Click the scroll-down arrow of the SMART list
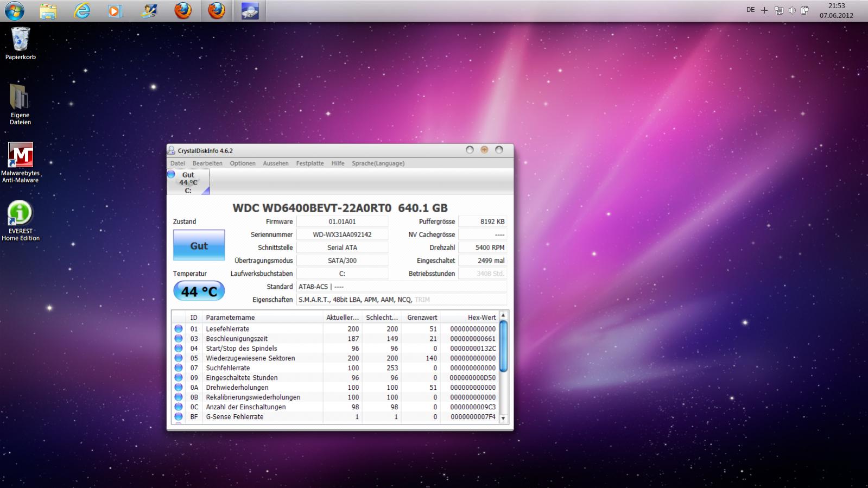The image size is (868, 488). pos(503,419)
